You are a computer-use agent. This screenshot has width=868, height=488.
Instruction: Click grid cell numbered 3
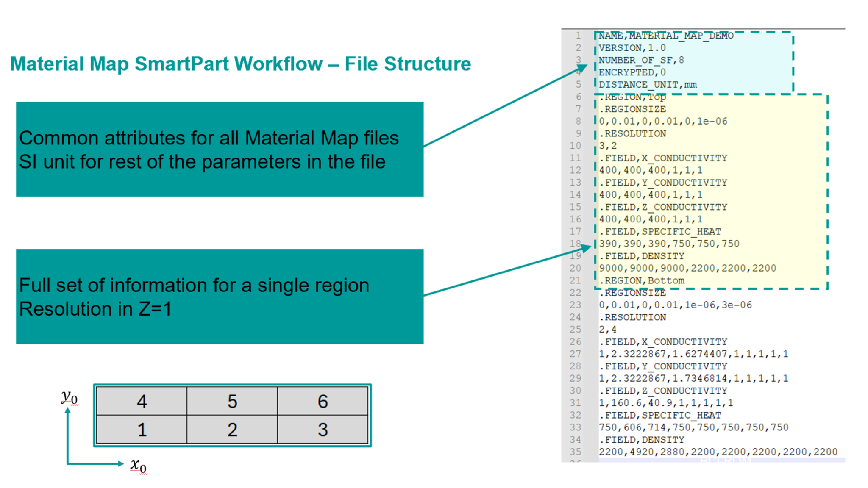(323, 430)
